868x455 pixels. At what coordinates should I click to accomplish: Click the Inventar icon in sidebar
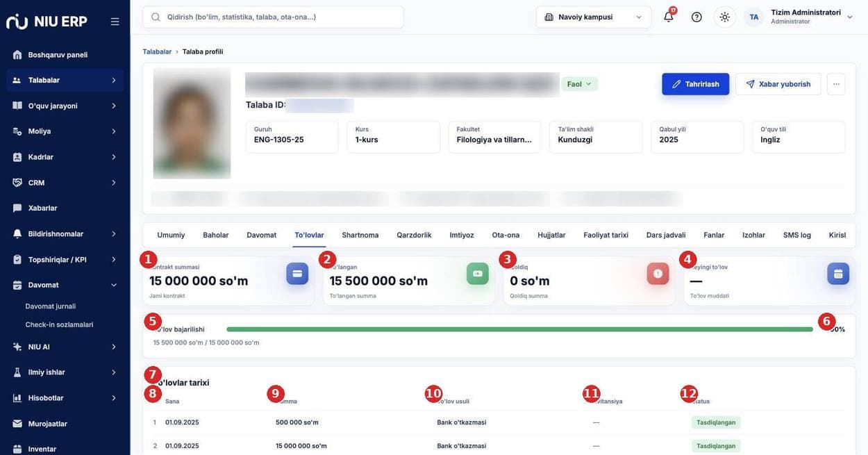(x=17, y=449)
